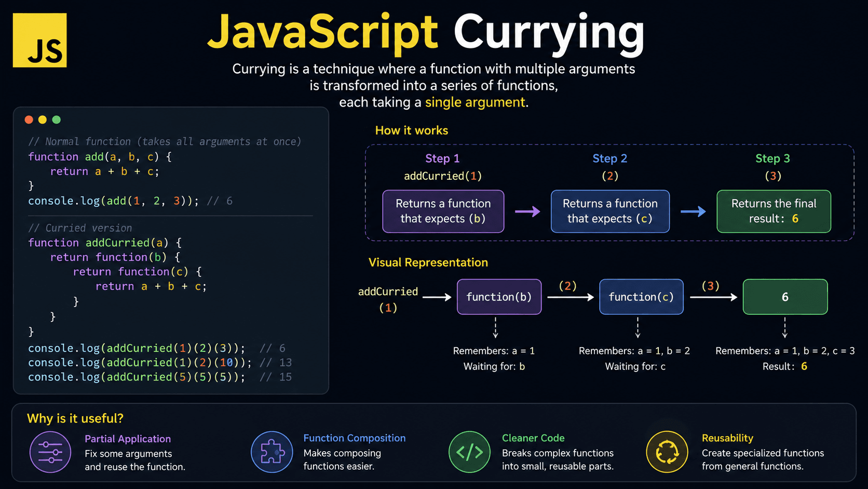The image size is (868, 489).
Task: Click the 'Remembers: a = 1, b = 2, c = 3' text
Action: (785, 351)
